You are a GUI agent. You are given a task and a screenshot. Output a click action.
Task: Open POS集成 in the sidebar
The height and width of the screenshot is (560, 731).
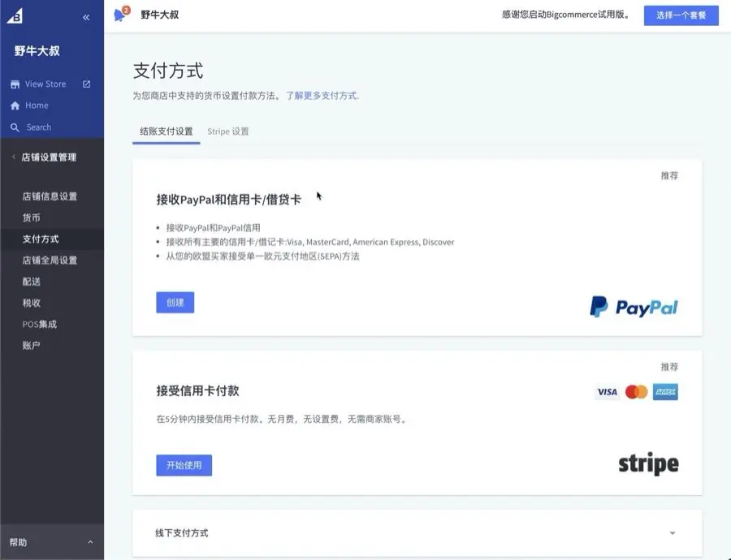coord(40,325)
